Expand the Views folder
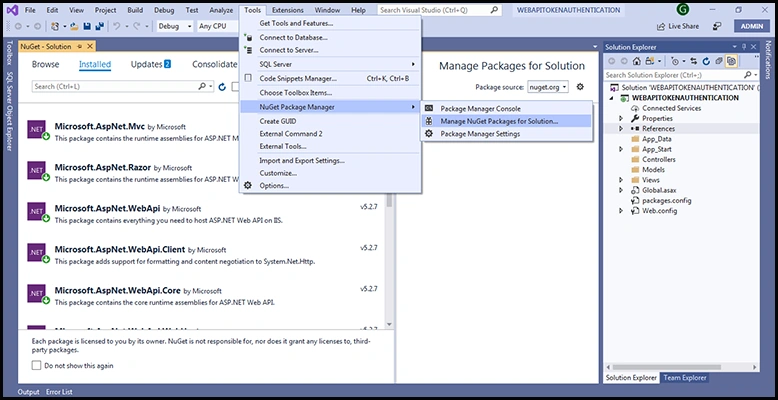This screenshot has height=400, width=778. coord(621,180)
